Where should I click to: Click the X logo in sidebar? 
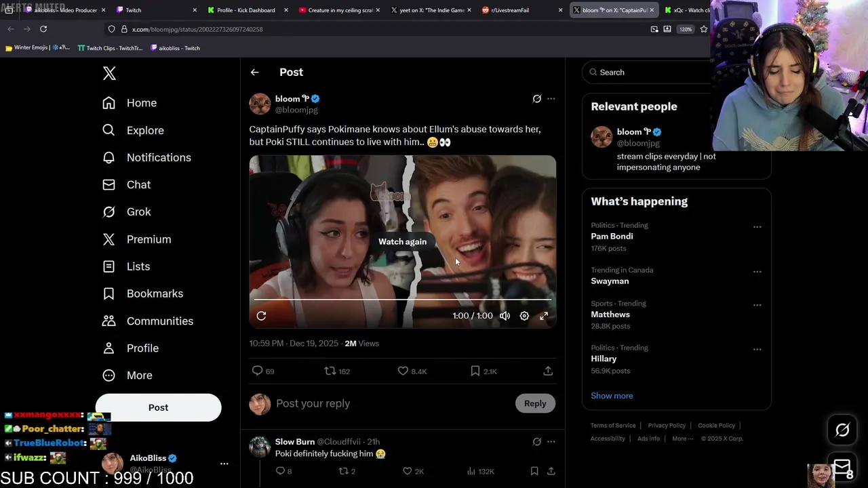pyautogui.click(x=109, y=73)
